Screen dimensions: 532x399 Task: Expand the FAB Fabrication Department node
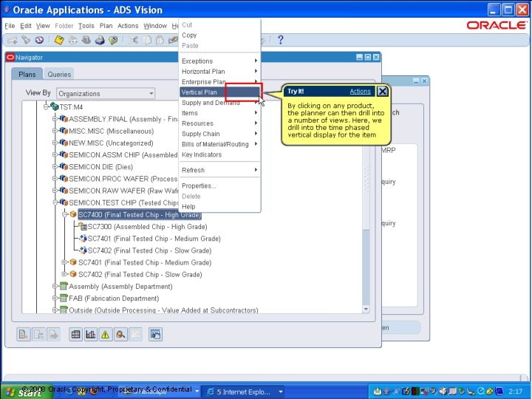click(x=55, y=299)
